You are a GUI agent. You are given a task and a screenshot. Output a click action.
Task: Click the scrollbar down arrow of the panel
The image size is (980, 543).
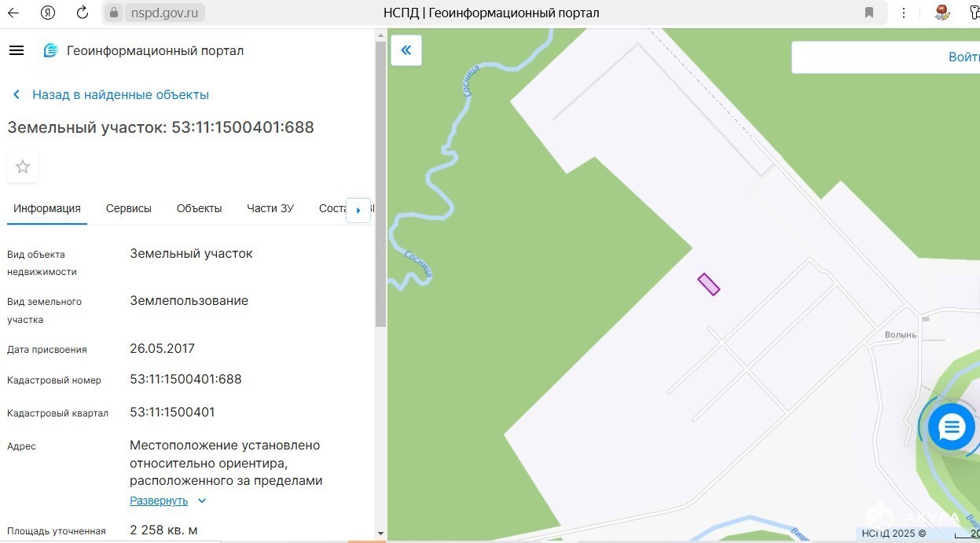click(380, 534)
